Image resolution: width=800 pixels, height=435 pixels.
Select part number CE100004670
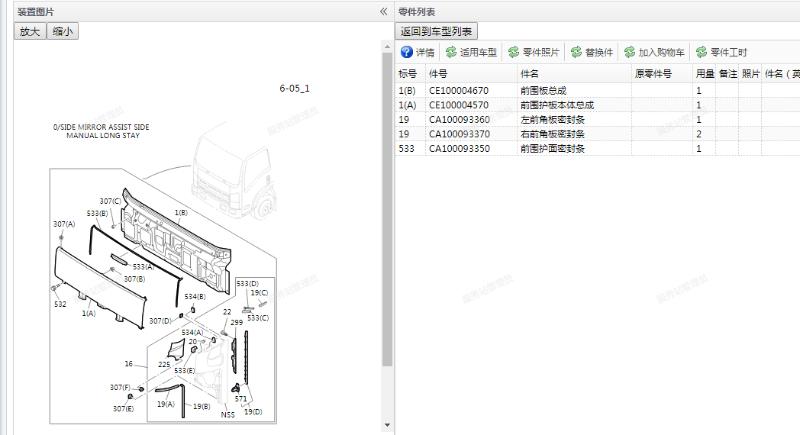click(x=459, y=91)
